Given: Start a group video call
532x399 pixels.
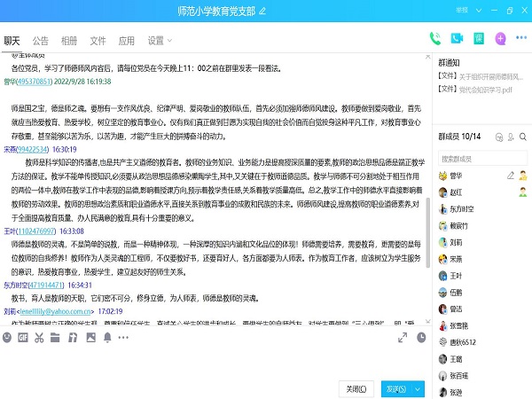Looking at the screenshot, I should coord(457,39).
